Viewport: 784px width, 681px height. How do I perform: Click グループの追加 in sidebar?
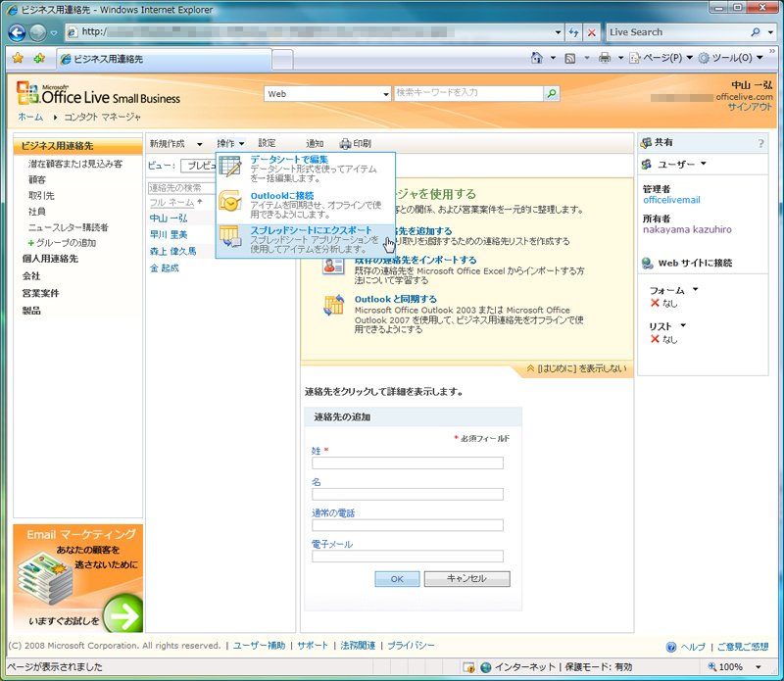pyautogui.click(x=66, y=242)
